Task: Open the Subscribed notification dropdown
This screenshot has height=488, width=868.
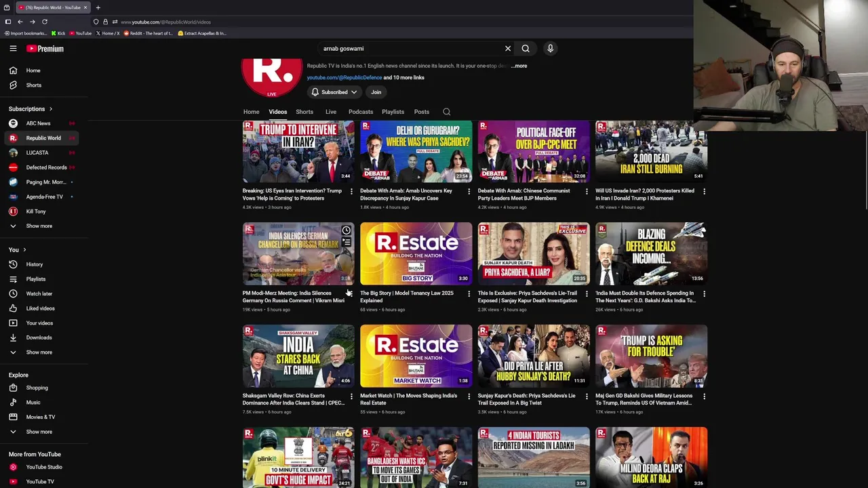Action: pos(334,92)
